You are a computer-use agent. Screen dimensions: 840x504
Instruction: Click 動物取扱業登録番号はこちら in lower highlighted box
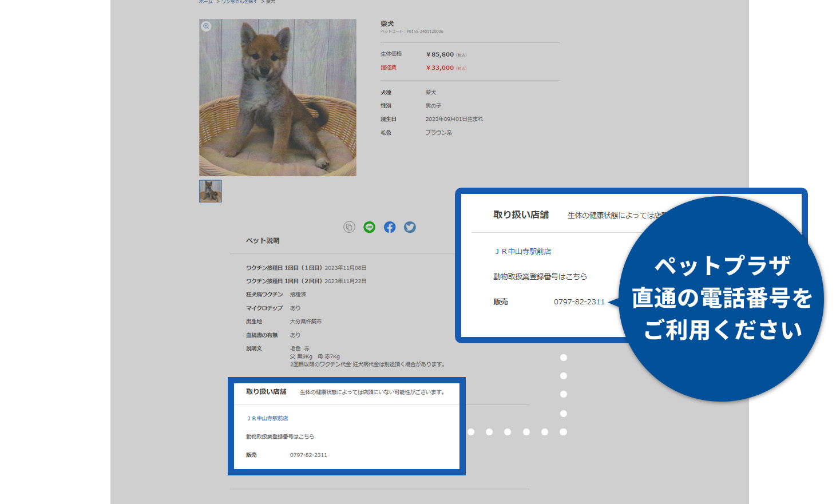[x=280, y=437]
